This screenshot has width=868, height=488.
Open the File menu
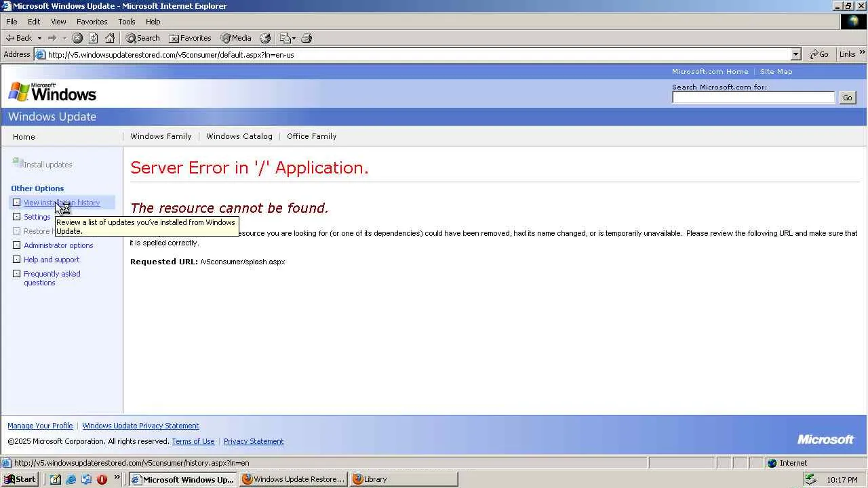[12, 22]
